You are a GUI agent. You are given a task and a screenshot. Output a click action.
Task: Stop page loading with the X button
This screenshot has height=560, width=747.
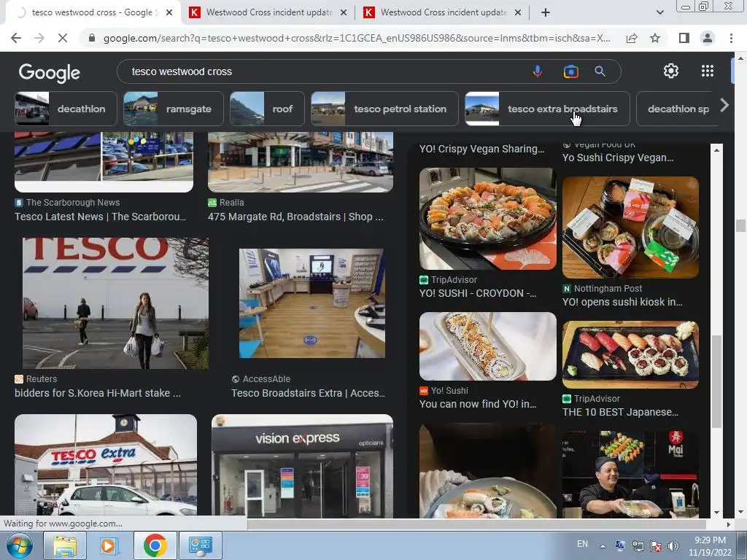63,38
